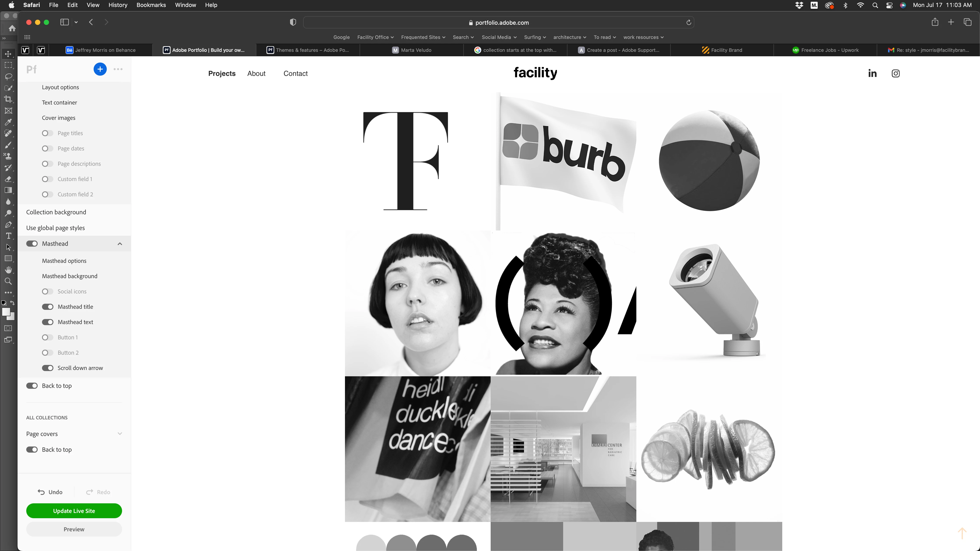Open the LinkedIn social icon

tap(872, 73)
